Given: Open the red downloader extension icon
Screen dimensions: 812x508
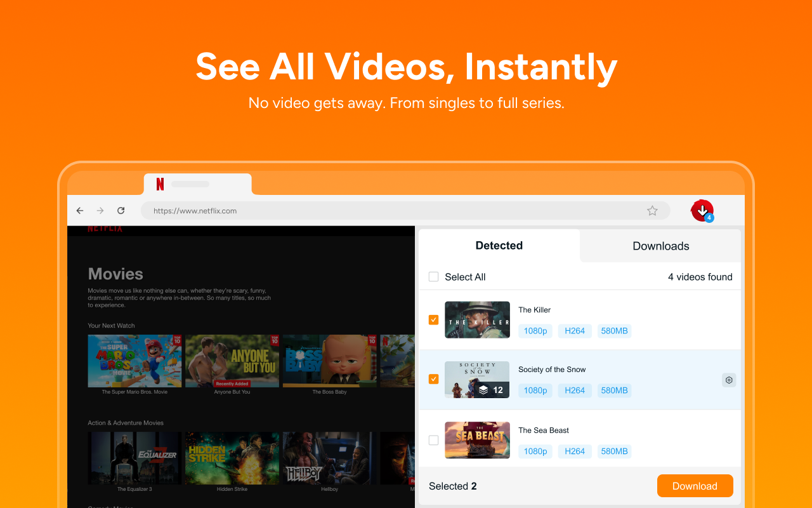Looking at the screenshot, I should point(702,210).
